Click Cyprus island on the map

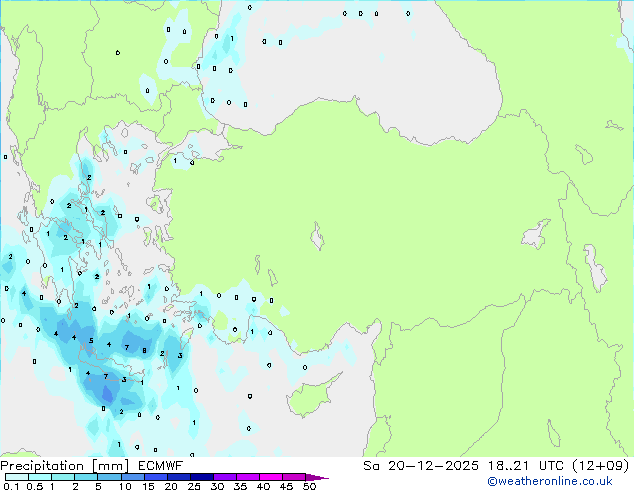click(x=309, y=396)
